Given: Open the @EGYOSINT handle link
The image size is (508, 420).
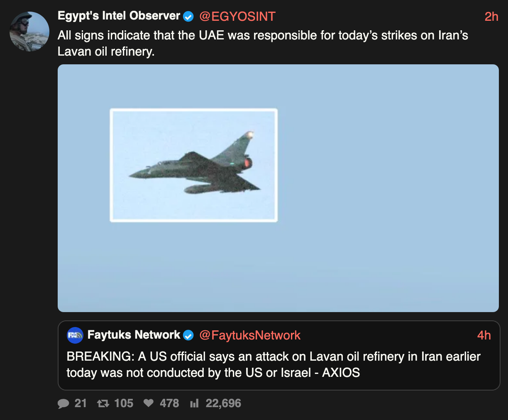Looking at the screenshot, I should click(x=237, y=17).
